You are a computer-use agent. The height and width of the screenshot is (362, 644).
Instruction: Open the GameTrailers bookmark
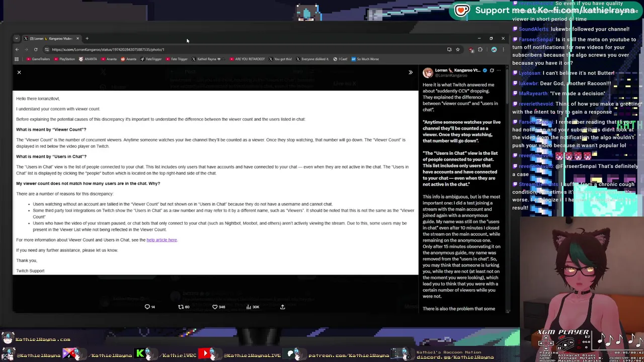pos(38,59)
